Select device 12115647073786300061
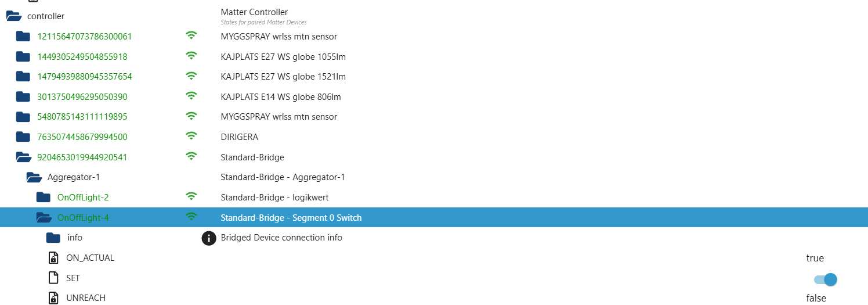 (x=85, y=37)
